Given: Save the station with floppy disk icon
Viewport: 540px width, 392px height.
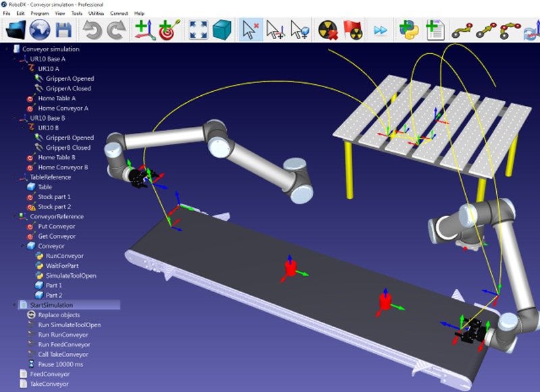Looking at the screenshot, I should click(x=64, y=30).
